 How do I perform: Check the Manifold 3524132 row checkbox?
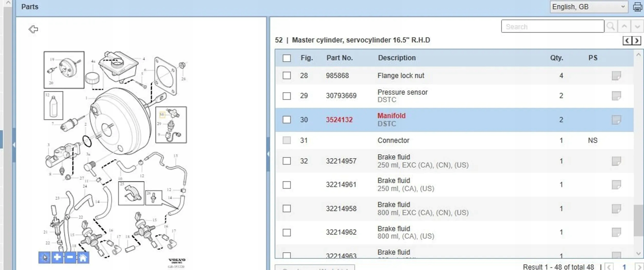click(x=287, y=120)
